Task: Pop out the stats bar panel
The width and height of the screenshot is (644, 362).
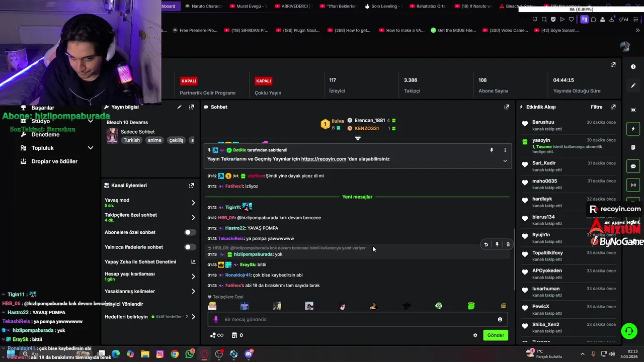Action: (613, 65)
